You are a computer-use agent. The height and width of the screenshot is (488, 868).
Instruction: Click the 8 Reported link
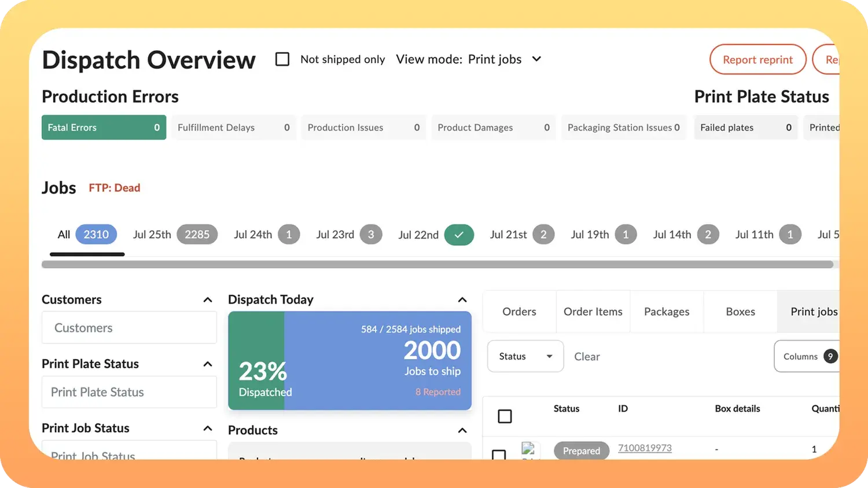[x=438, y=391]
